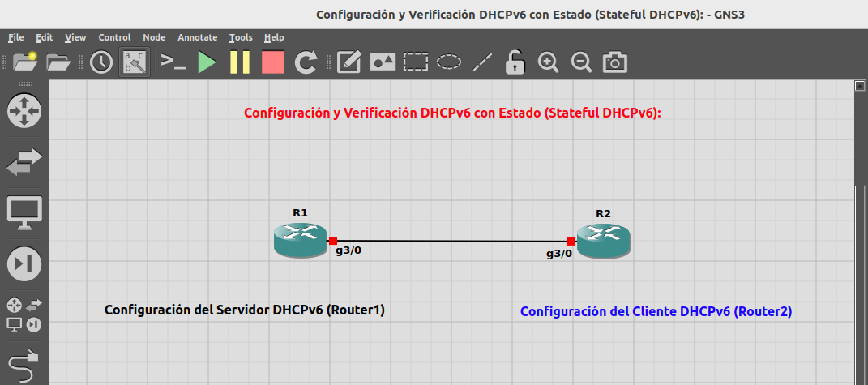Select the Draw rectangle tool

coord(416,62)
